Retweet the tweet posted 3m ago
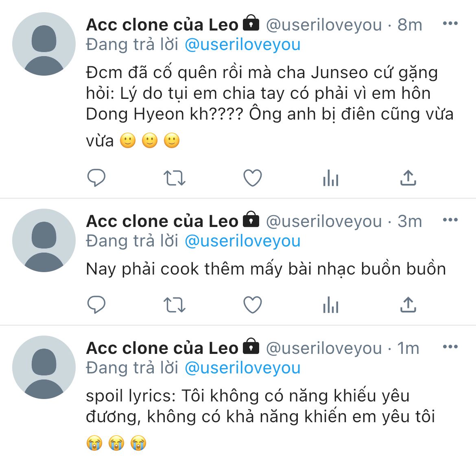The width and height of the screenshot is (476, 458). click(174, 305)
